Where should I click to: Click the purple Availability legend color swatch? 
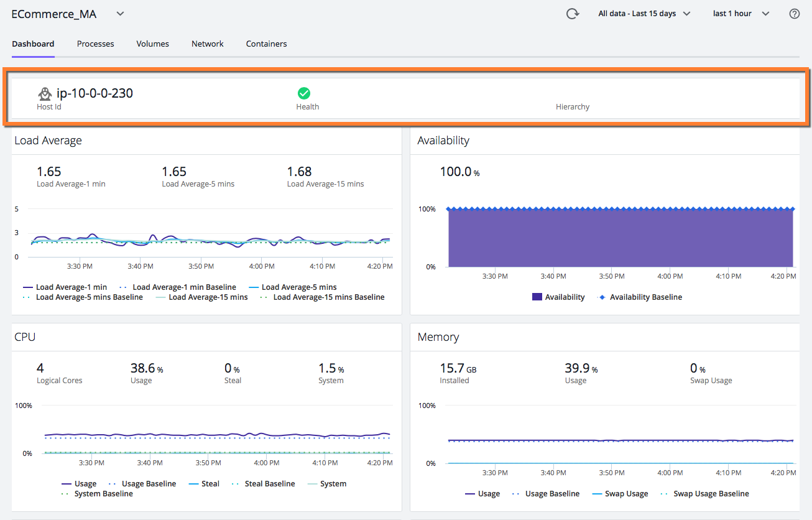tap(537, 297)
